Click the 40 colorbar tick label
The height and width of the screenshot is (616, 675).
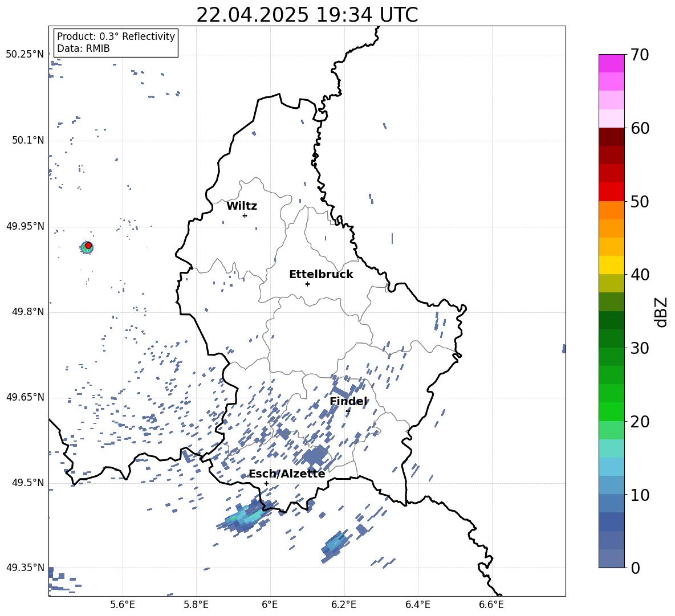[640, 275]
